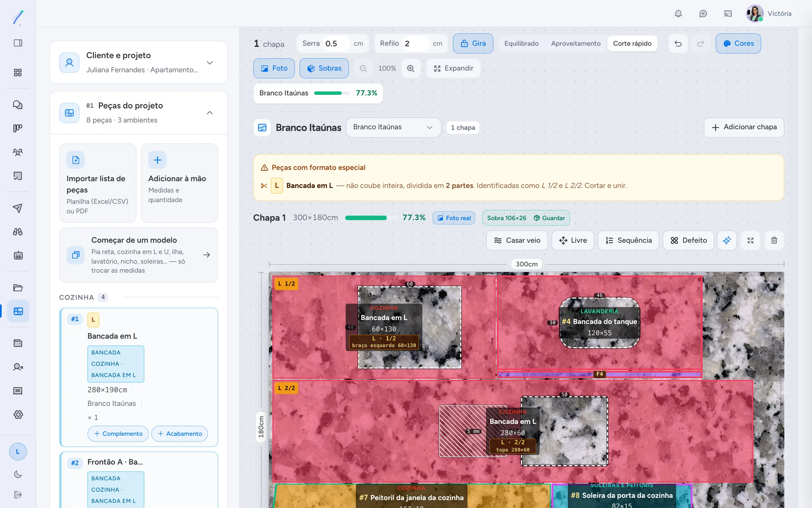Switch to dark mode moon icon

click(18, 474)
